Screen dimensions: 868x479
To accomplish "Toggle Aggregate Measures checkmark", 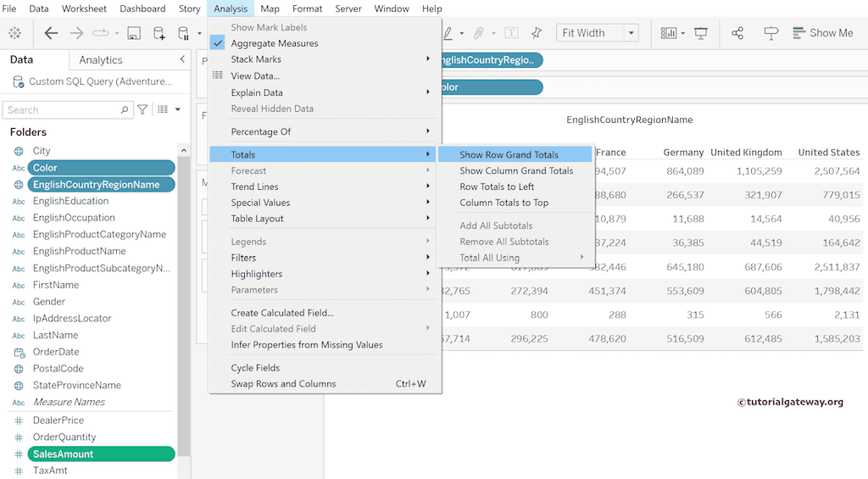I will tap(218, 43).
